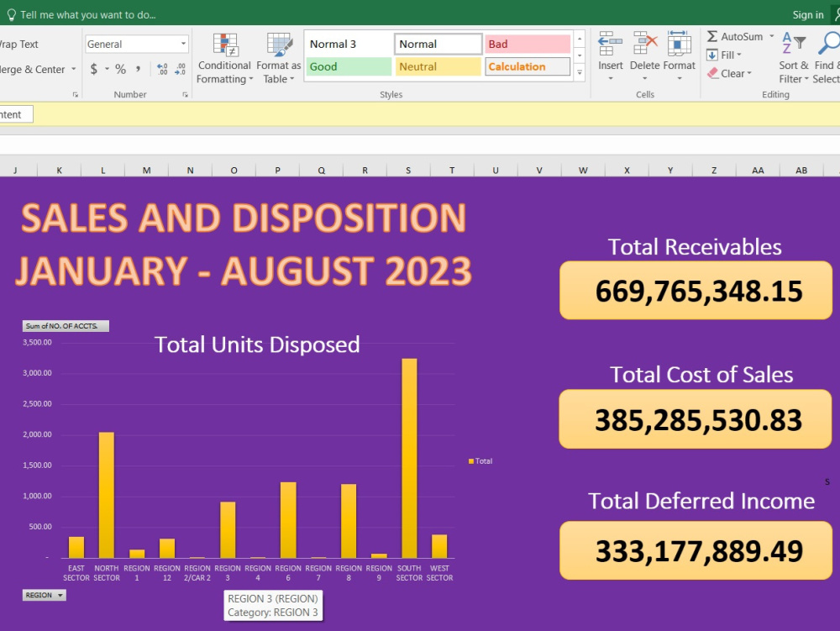The image size is (840, 631).
Task: Click the Tell me lightbulb icon
Action: point(11,15)
